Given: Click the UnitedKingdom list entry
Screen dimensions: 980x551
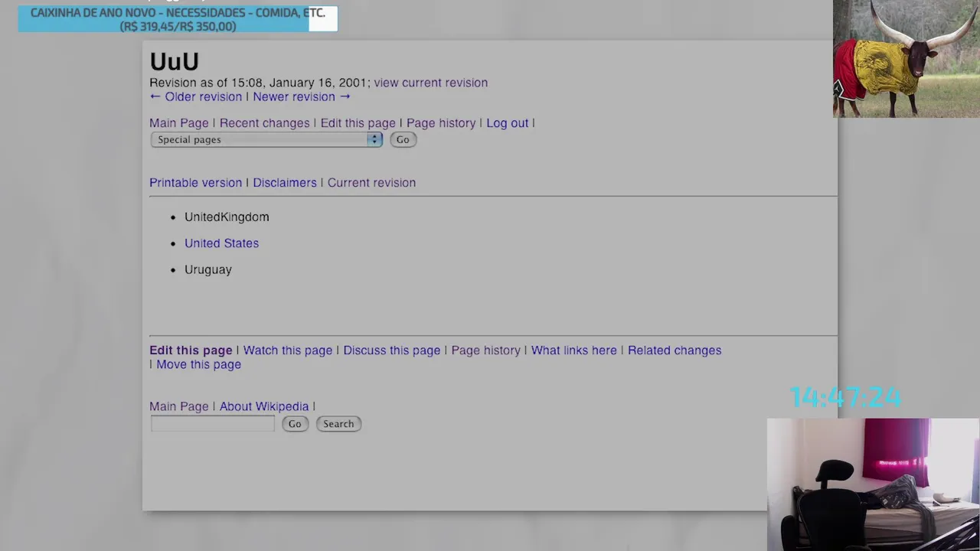Looking at the screenshot, I should pos(227,217).
